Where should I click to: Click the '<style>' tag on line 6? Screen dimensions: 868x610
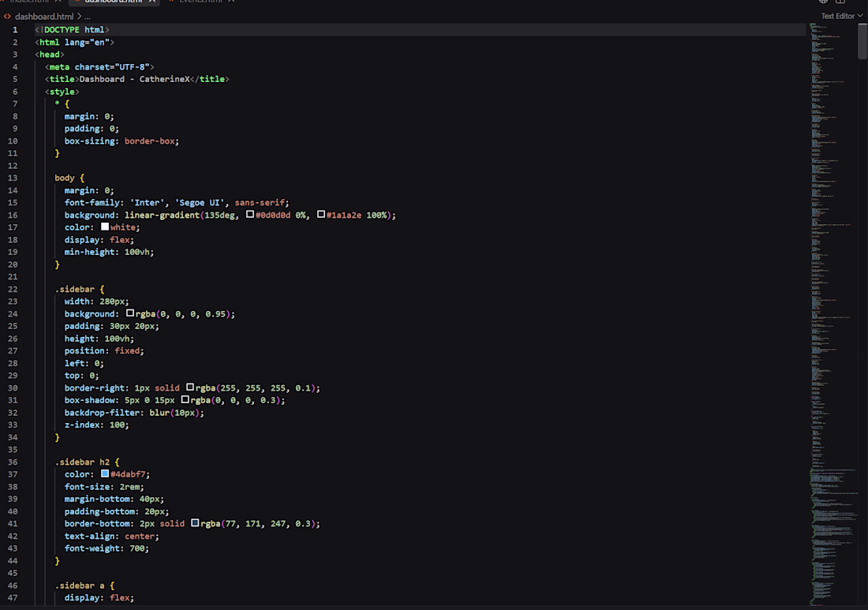tap(62, 92)
